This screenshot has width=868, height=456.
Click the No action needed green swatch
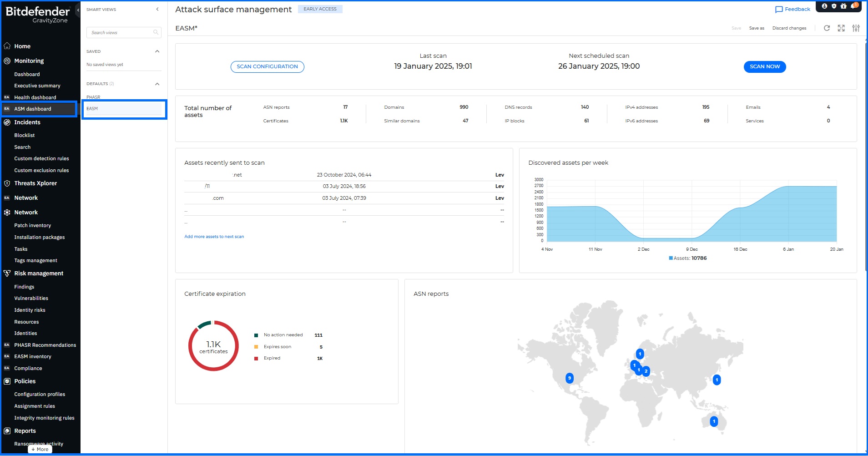pyautogui.click(x=256, y=335)
